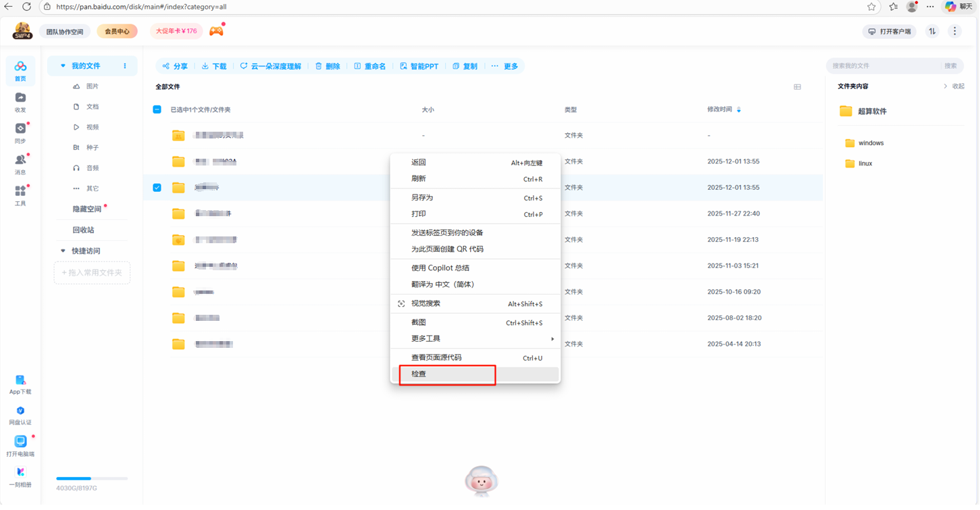Image resolution: width=980 pixels, height=510 pixels.
Task: Click the select-all files checkbox
Action: pyautogui.click(x=156, y=109)
